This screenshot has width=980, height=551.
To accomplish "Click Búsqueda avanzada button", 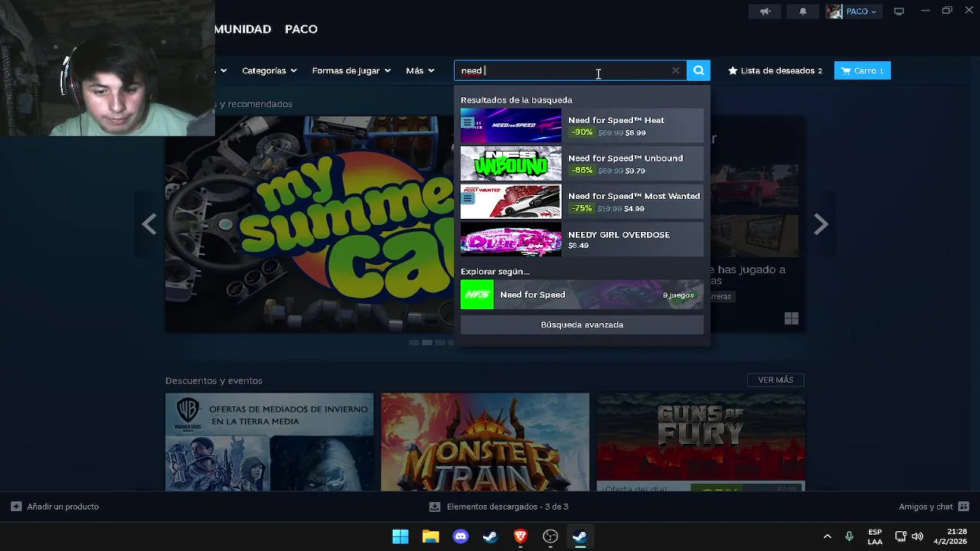I will (x=582, y=324).
